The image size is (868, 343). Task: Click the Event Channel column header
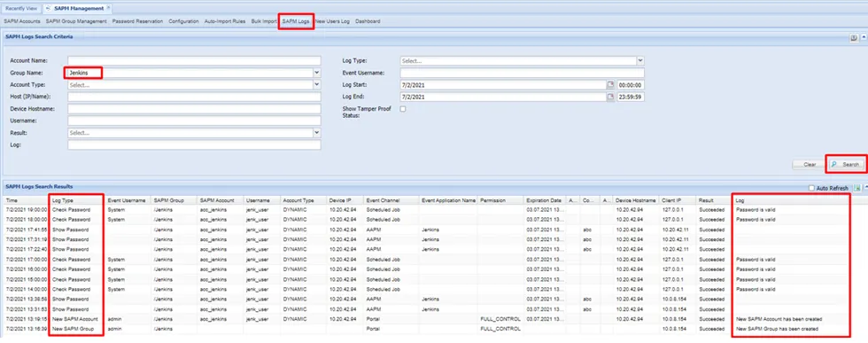391,200
